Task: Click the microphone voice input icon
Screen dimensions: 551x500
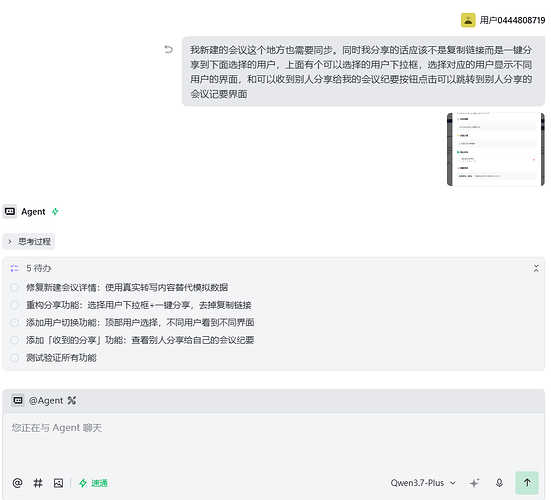Action: point(499,483)
